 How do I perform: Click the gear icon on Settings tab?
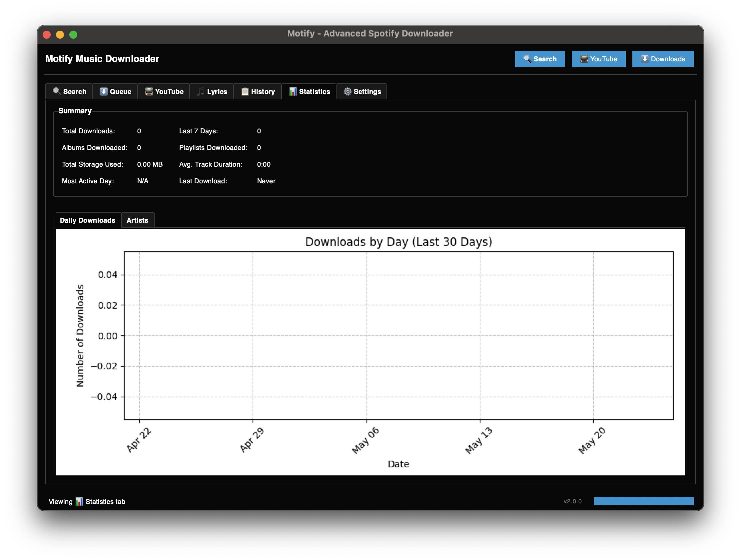coord(348,91)
